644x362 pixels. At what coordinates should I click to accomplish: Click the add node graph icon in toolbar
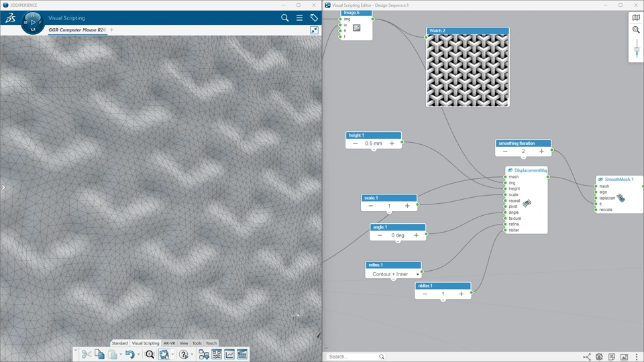coord(204,354)
